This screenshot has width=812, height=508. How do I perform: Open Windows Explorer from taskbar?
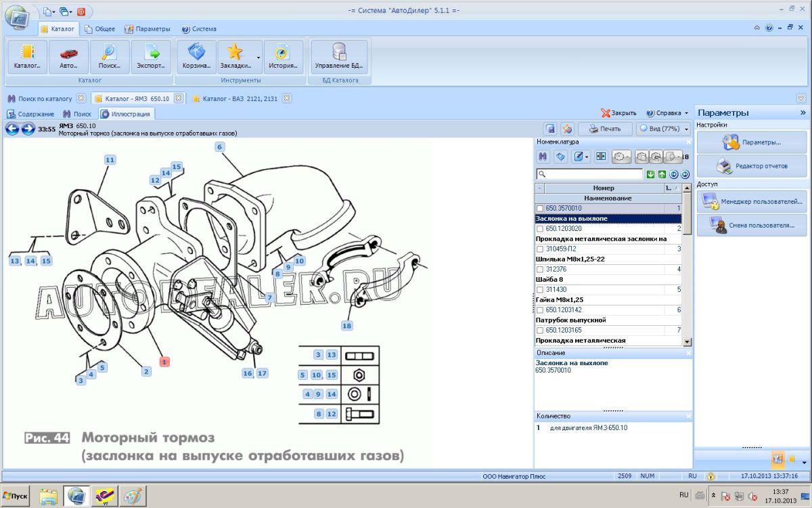(49, 496)
